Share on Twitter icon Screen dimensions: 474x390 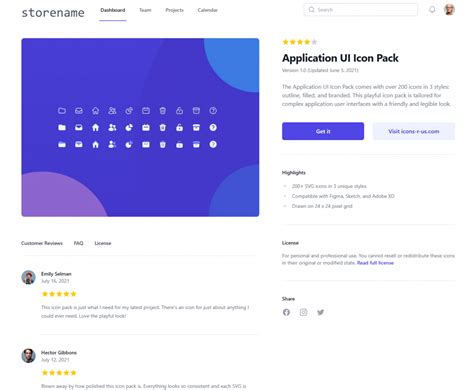(x=320, y=312)
